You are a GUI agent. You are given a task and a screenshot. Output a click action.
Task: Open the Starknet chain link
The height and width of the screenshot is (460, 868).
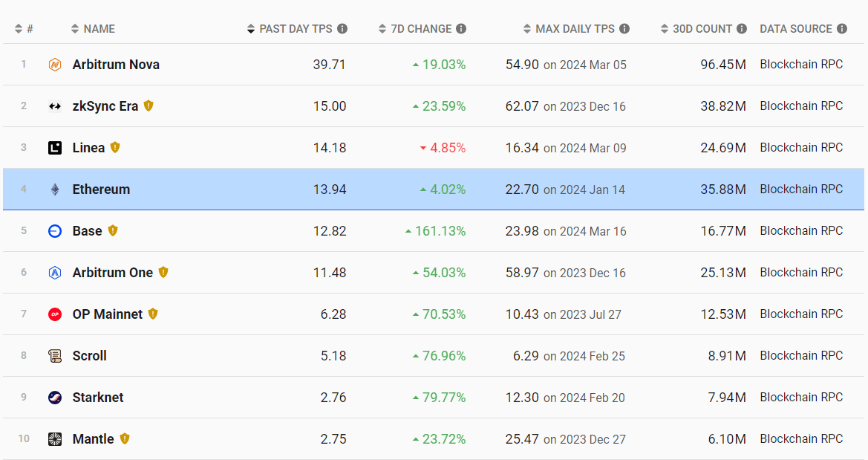point(98,398)
